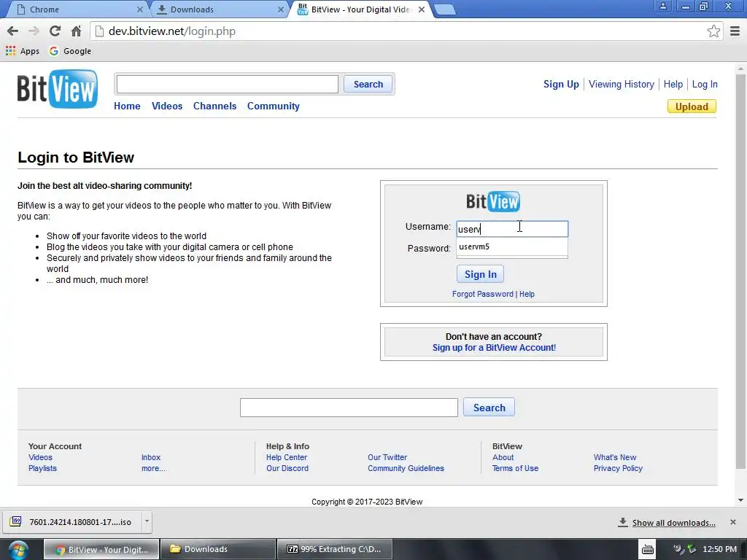The image size is (747, 560).
Task: Click the Chrome user profile icon
Action: [662, 6]
